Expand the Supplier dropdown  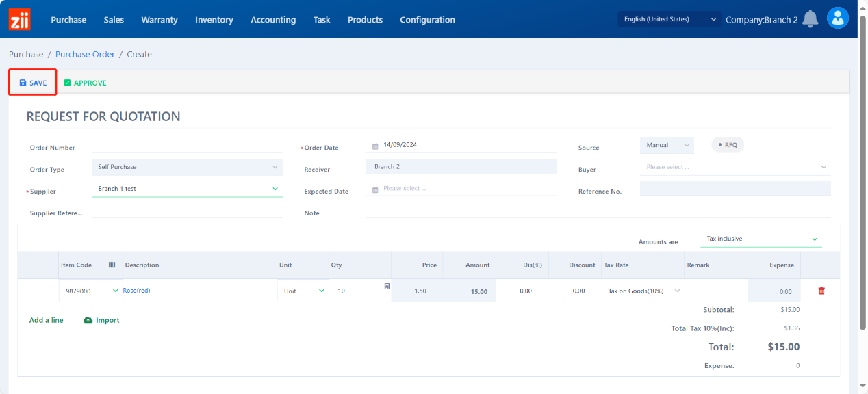point(275,189)
